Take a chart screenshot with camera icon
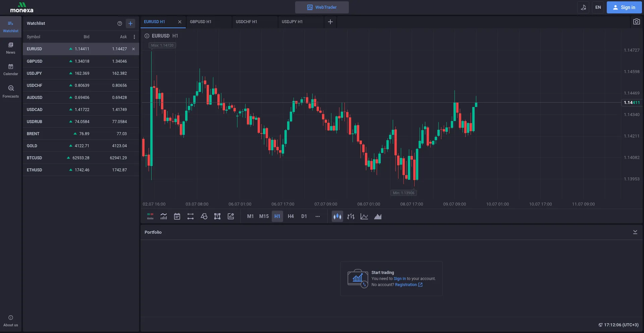The image size is (644, 333). pos(636,22)
